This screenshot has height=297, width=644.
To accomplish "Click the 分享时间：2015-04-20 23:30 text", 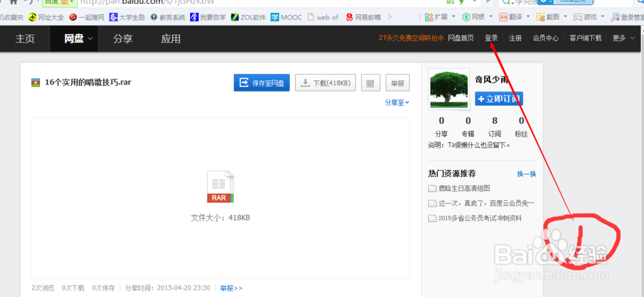I will [167, 288].
